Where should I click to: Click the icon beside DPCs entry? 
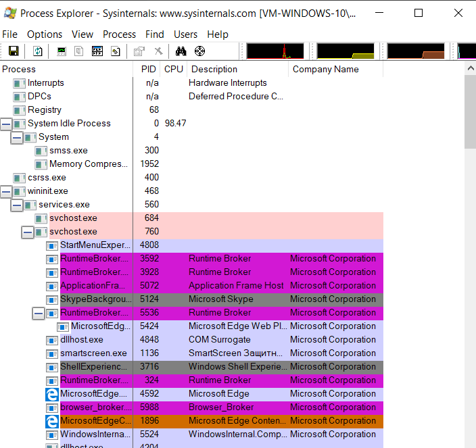[x=19, y=97]
